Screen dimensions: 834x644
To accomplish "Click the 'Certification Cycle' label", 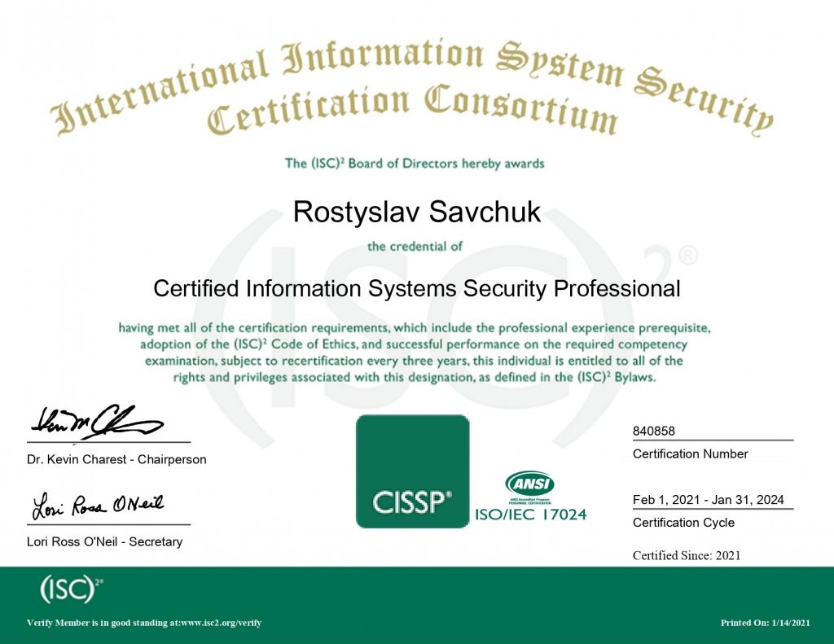I will pos(683,523).
